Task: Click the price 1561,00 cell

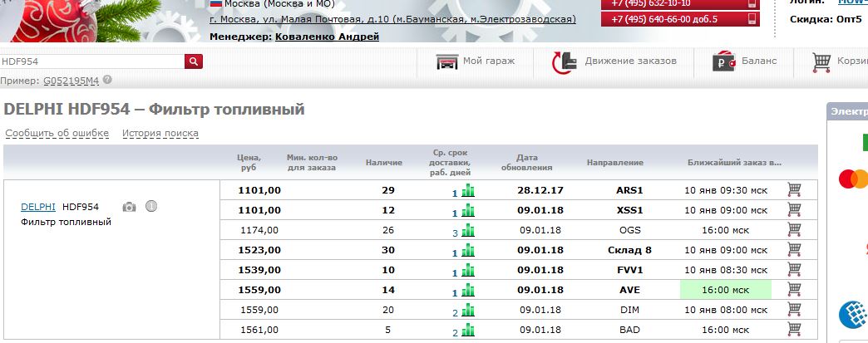Action: click(259, 330)
